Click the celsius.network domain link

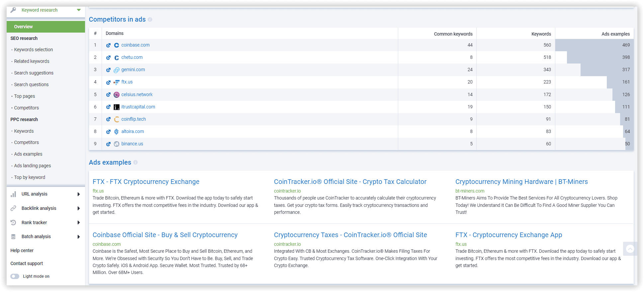137,94
